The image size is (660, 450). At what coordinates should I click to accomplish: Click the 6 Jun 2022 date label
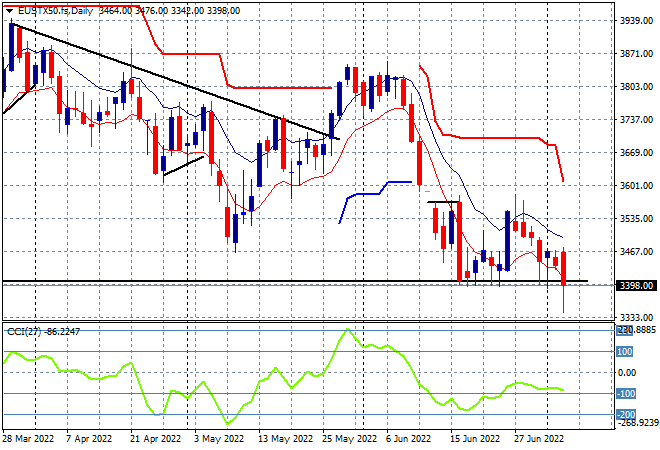(408, 439)
